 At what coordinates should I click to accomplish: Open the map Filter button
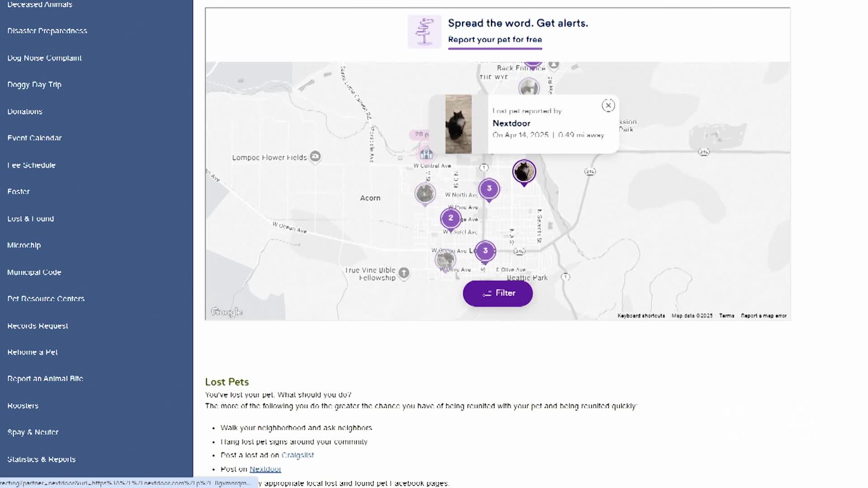point(498,293)
